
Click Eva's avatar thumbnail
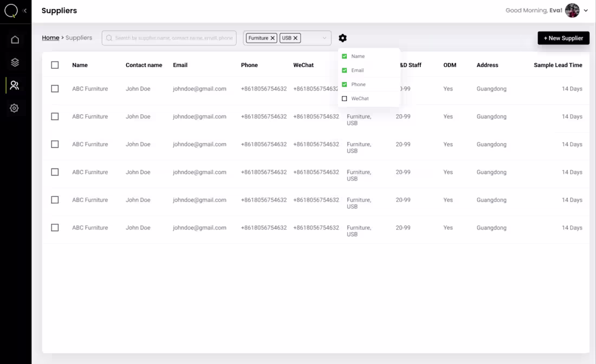[572, 10]
